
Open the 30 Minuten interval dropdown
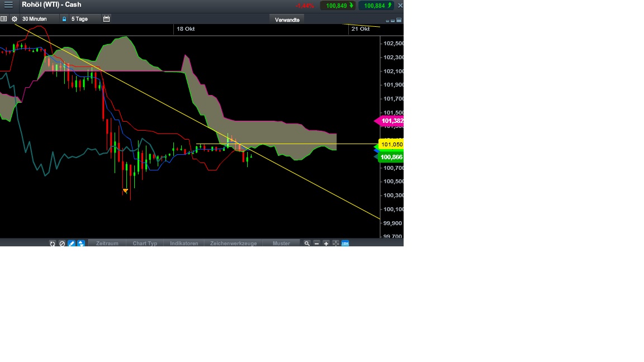34,18
